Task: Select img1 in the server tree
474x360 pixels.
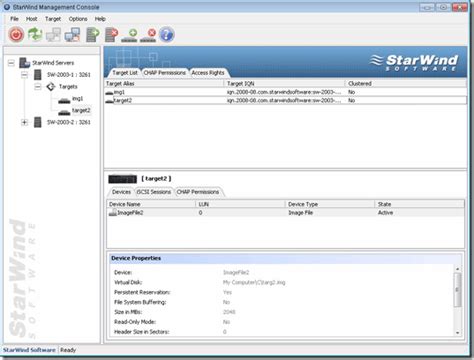Action: pos(77,99)
